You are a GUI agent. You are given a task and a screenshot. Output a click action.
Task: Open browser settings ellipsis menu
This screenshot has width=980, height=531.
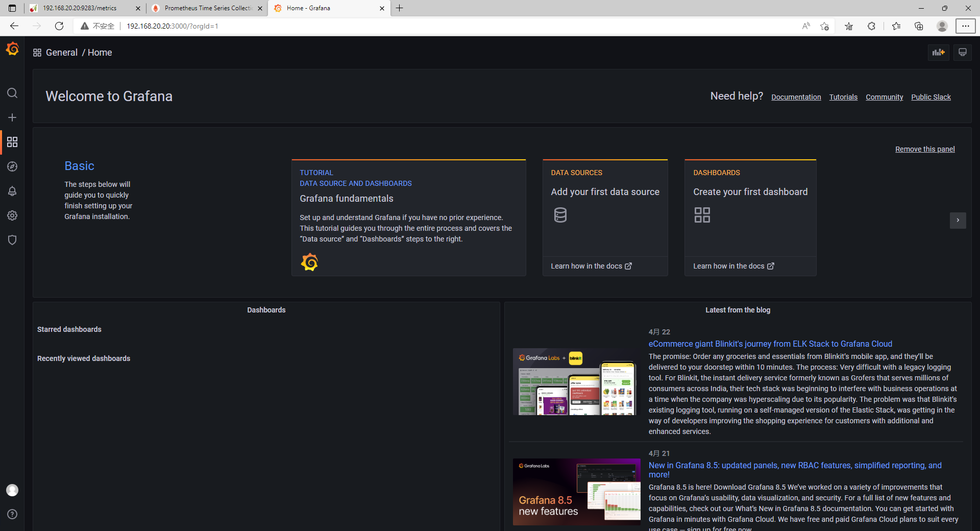tap(965, 26)
